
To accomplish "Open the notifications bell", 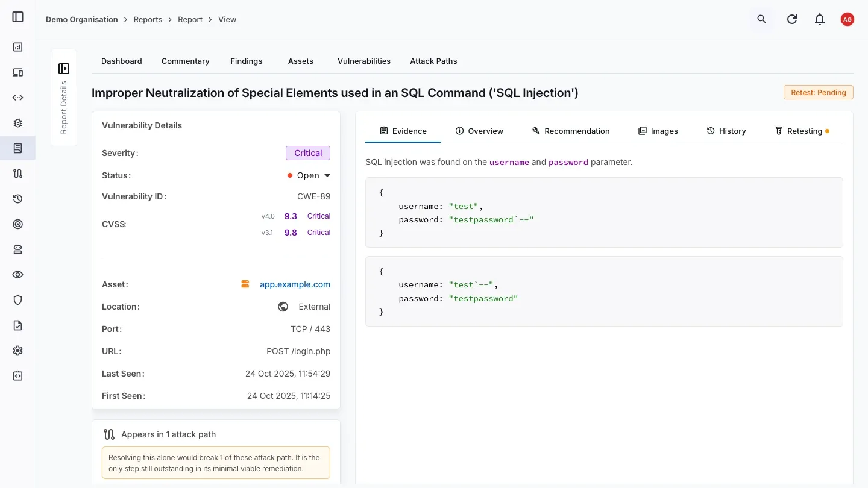I will tap(820, 19).
